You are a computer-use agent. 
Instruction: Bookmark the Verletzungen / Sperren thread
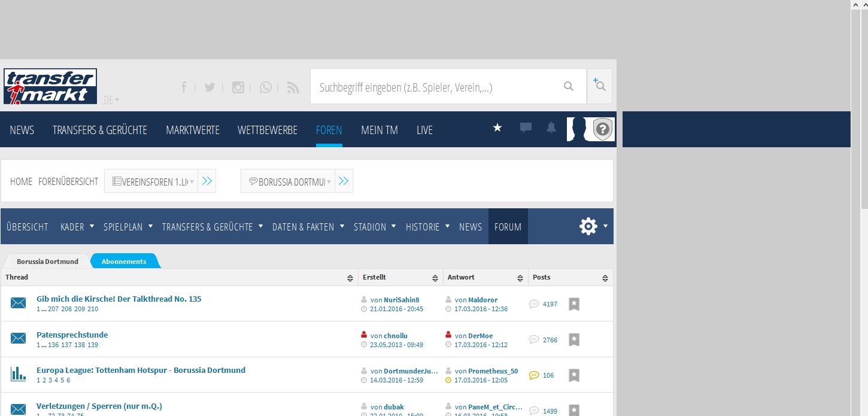coord(573,411)
